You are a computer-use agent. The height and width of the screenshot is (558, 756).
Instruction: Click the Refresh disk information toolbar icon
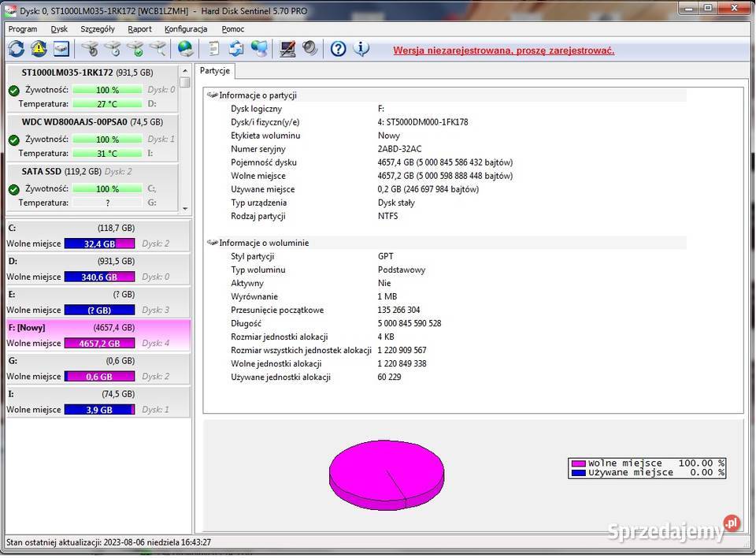pos(16,49)
